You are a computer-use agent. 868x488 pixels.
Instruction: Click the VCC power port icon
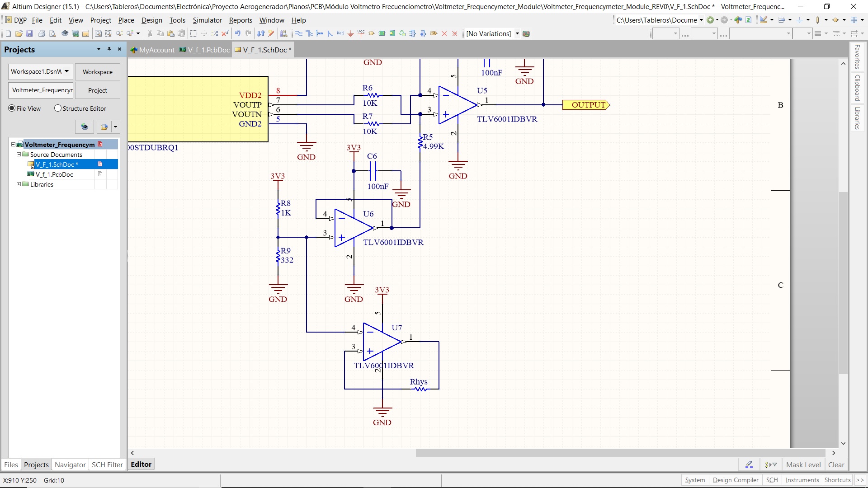361,33
